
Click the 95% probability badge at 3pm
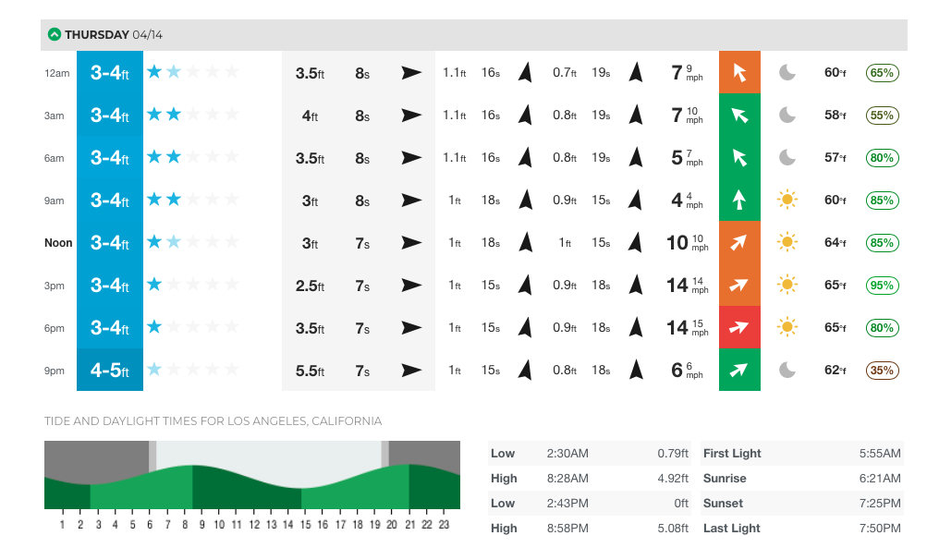point(882,285)
